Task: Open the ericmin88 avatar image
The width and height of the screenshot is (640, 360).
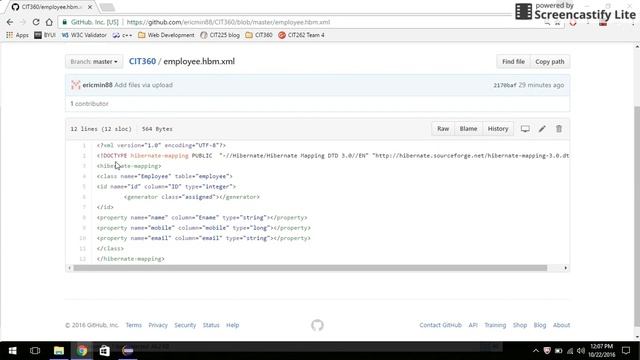Action: (76, 85)
